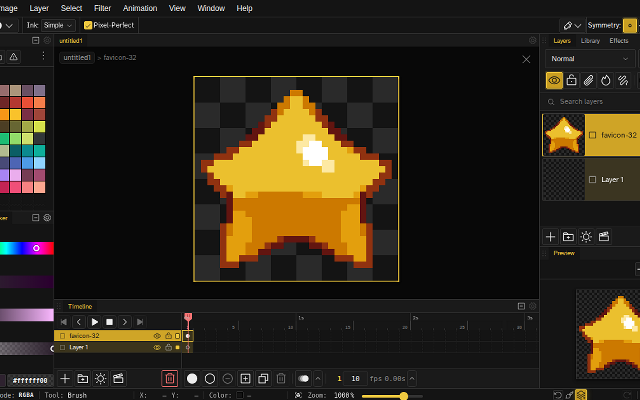Toggle the Pixel-Perfect checkbox
The width and height of the screenshot is (640, 400).
click(x=88, y=25)
